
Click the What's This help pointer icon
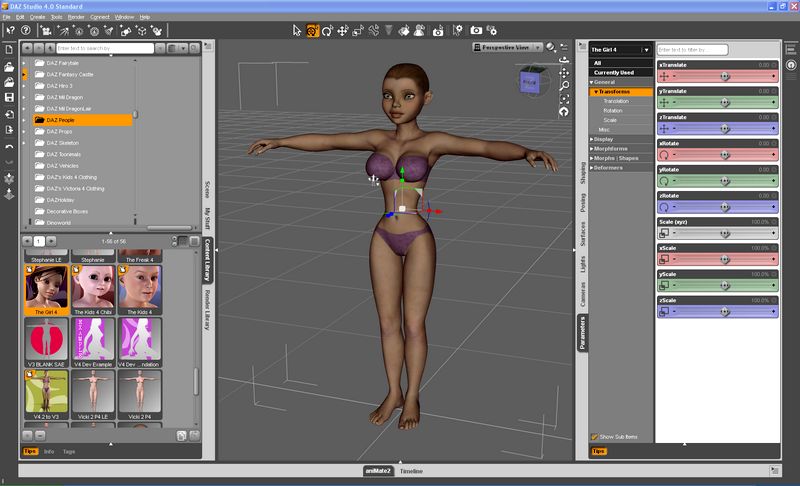[10, 31]
